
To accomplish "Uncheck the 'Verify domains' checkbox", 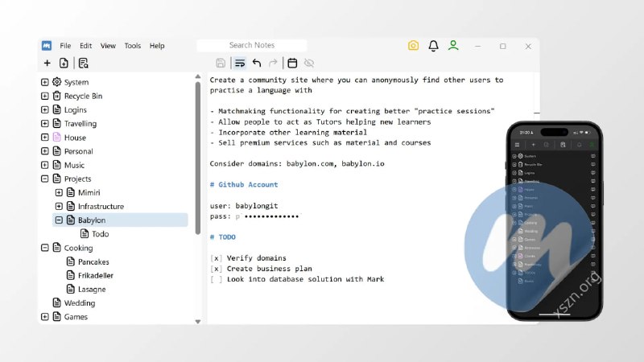I will tap(216, 258).
